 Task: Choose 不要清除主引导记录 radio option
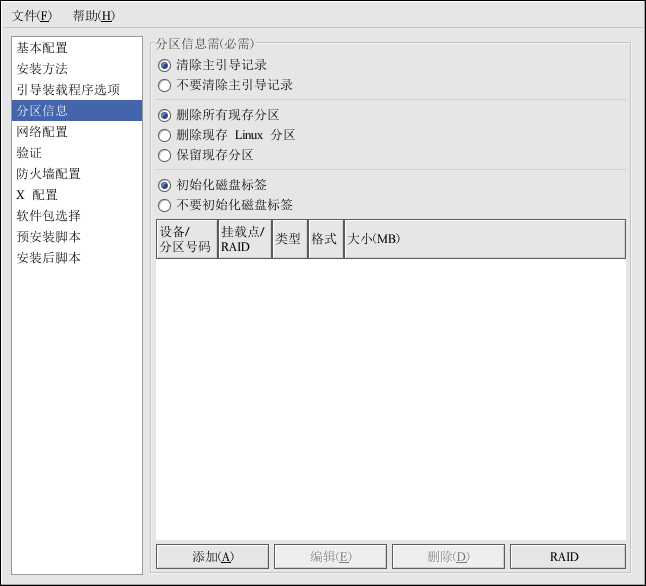(165, 85)
